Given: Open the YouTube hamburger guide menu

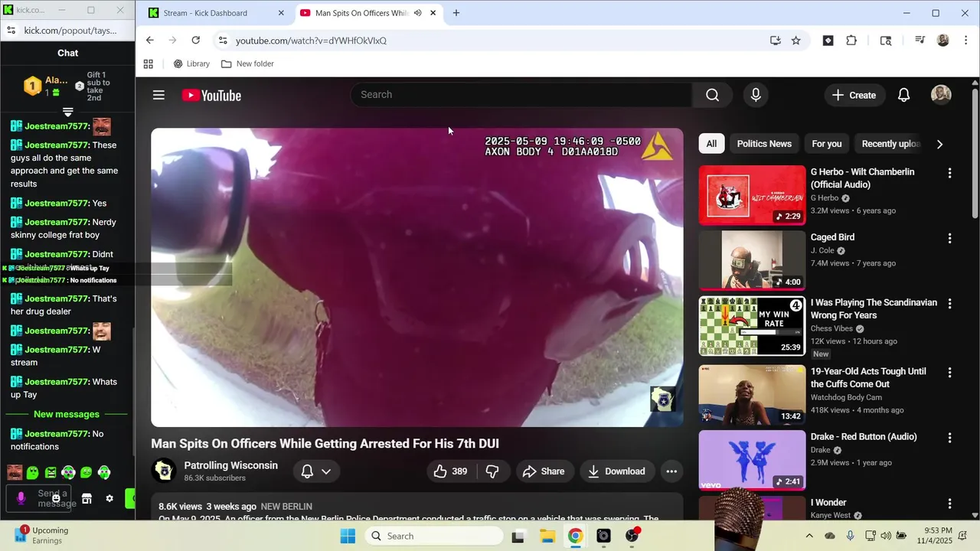Looking at the screenshot, I should click(x=158, y=95).
